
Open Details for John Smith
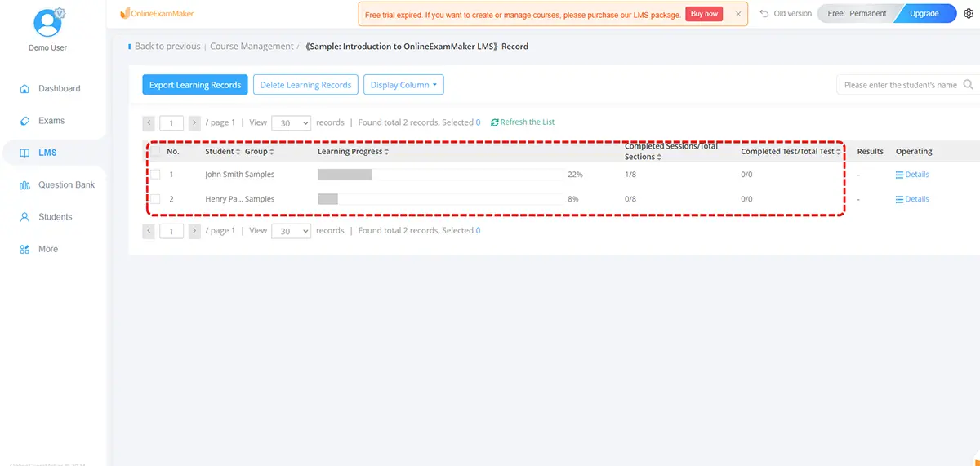click(x=912, y=175)
